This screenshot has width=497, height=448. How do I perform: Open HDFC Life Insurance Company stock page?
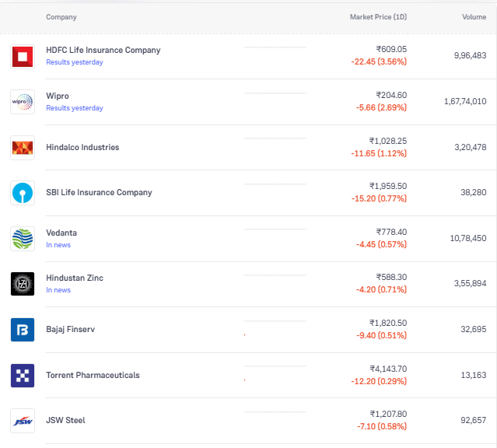click(103, 50)
